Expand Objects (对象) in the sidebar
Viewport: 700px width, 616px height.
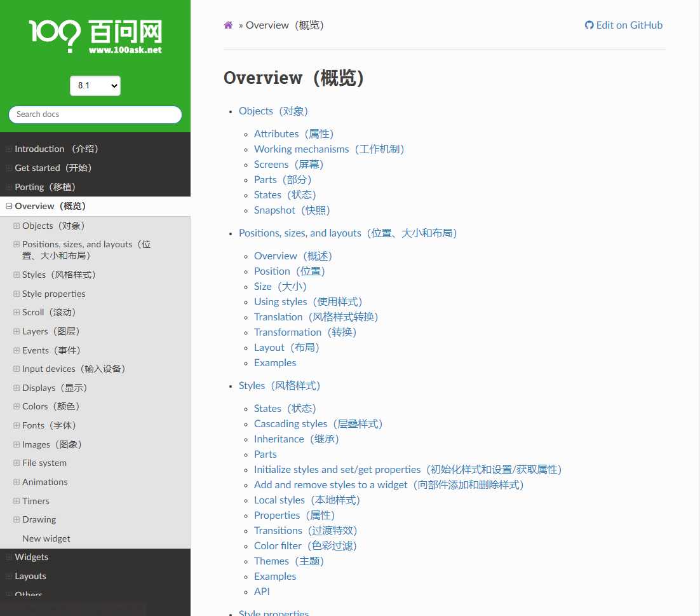pos(17,226)
